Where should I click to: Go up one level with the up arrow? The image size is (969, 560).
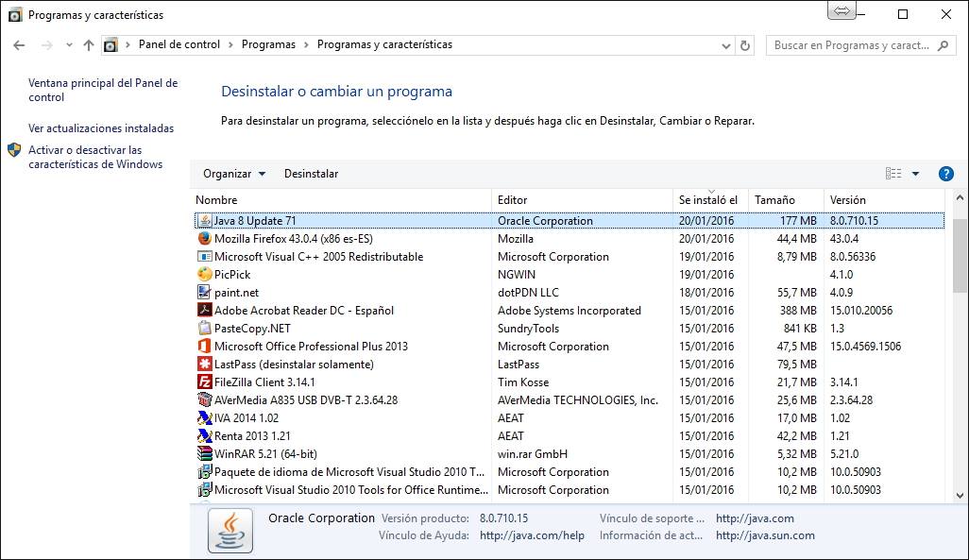click(x=89, y=45)
